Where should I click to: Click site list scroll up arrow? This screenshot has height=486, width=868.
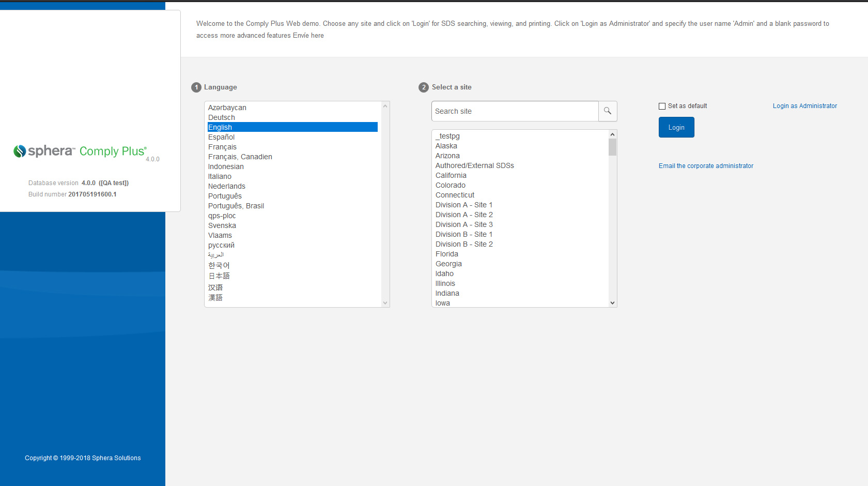(x=612, y=134)
